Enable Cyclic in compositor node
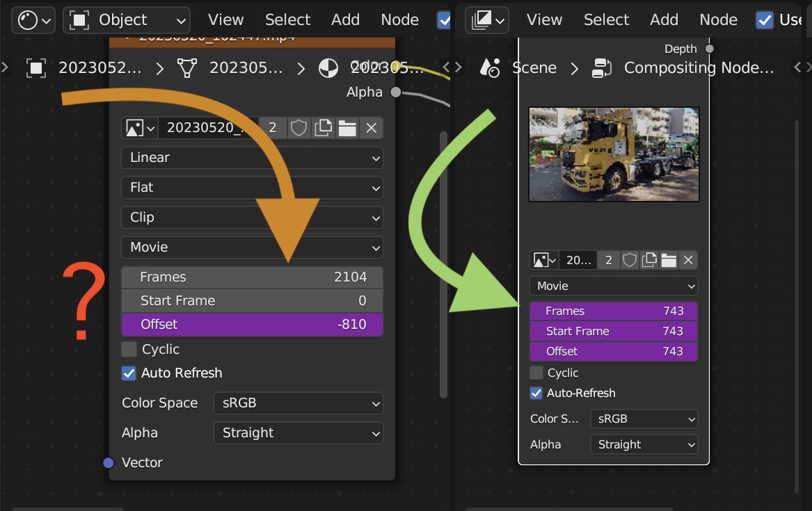Viewport: 812px width, 511px height. click(536, 373)
